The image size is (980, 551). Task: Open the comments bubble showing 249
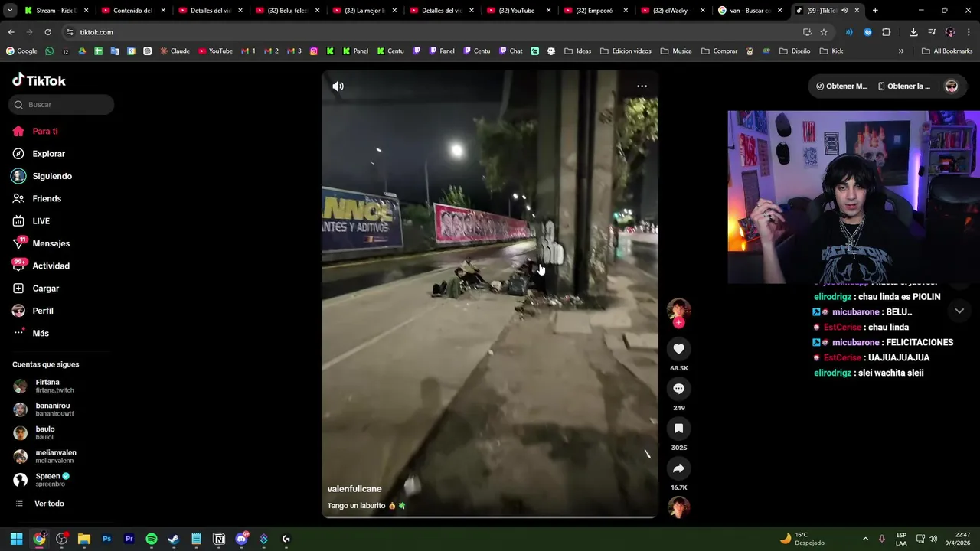click(678, 389)
